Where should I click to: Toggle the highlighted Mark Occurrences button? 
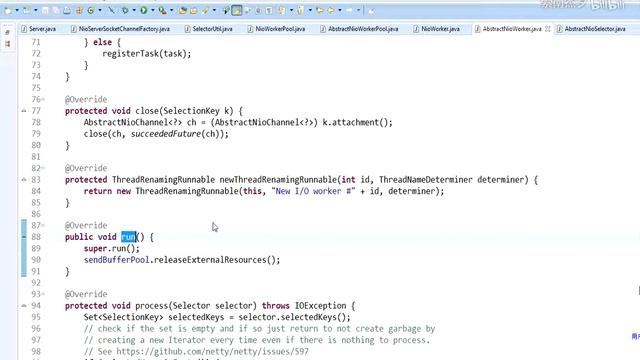point(237,11)
